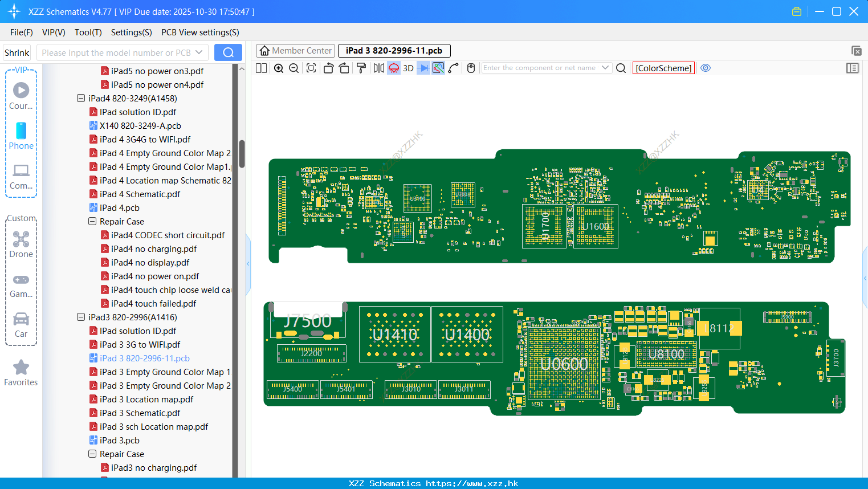Screen dimensions: 868x489
Task: Click the mouse settings icon
Action: point(471,68)
